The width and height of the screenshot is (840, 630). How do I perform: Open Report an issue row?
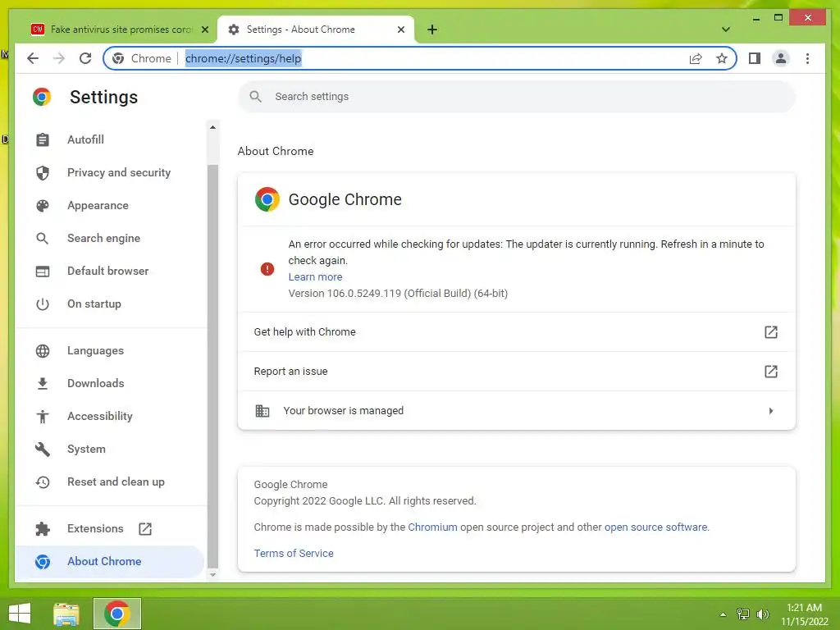(517, 372)
